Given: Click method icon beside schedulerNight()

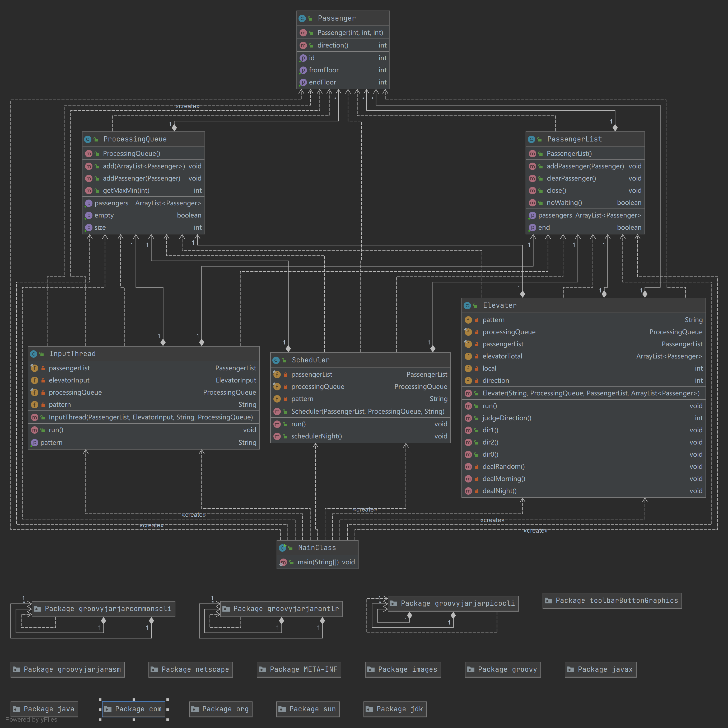Looking at the screenshot, I should tap(277, 436).
